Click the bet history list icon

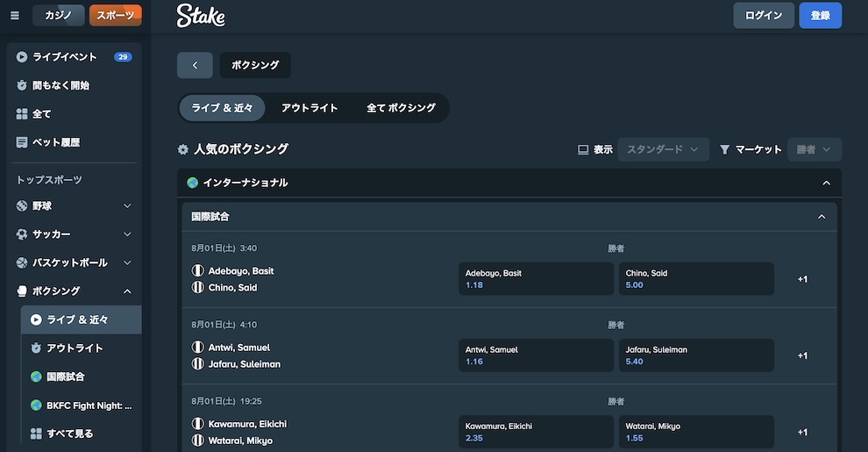click(22, 142)
